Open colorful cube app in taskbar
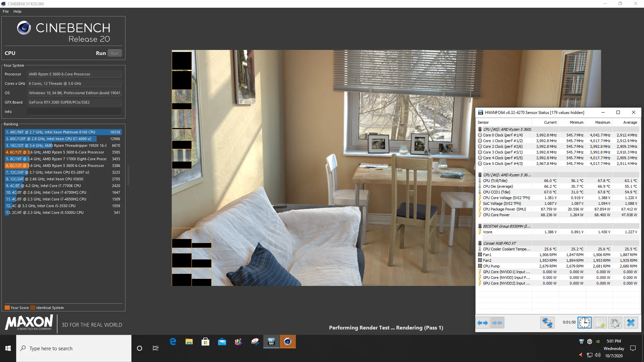 point(238,342)
